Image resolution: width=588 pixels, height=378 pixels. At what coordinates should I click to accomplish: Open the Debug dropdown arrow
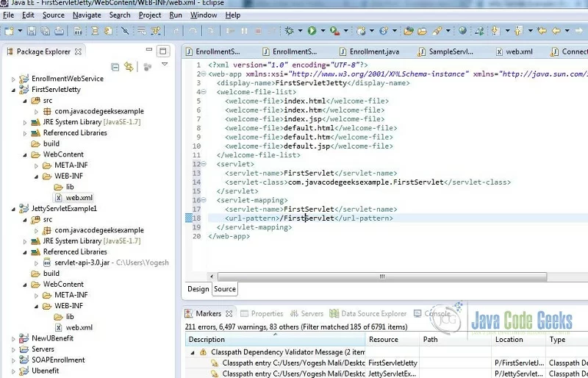point(300,31)
